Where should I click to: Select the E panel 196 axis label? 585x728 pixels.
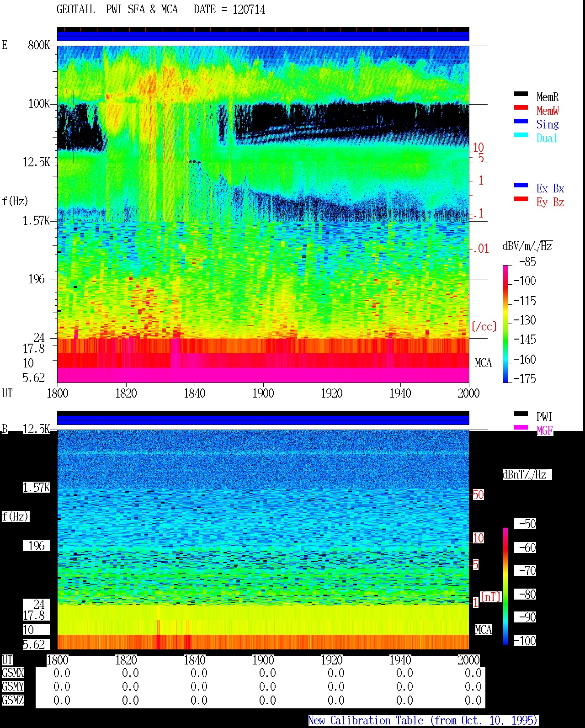[37, 279]
